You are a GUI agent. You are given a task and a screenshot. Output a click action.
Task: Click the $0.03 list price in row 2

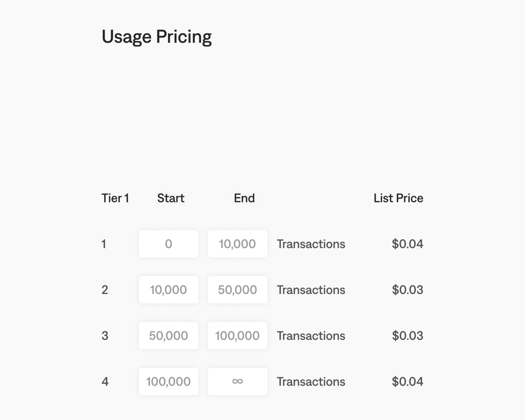coord(407,290)
